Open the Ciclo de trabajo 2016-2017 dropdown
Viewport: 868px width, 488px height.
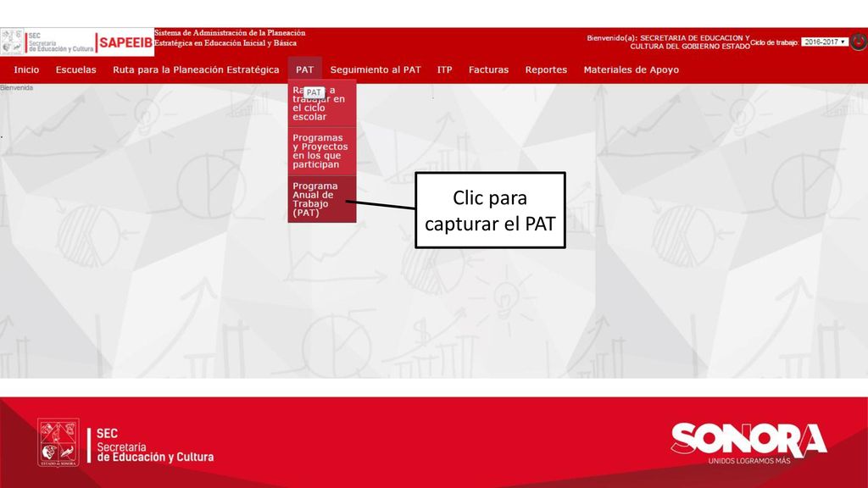pos(824,42)
